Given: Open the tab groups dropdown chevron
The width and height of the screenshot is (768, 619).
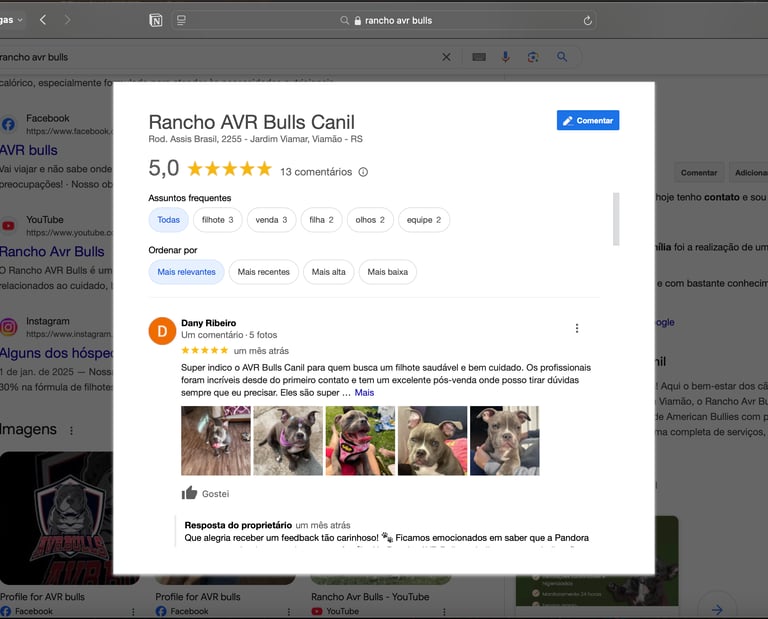Looking at the screenshot, I should tap(20, 20).
